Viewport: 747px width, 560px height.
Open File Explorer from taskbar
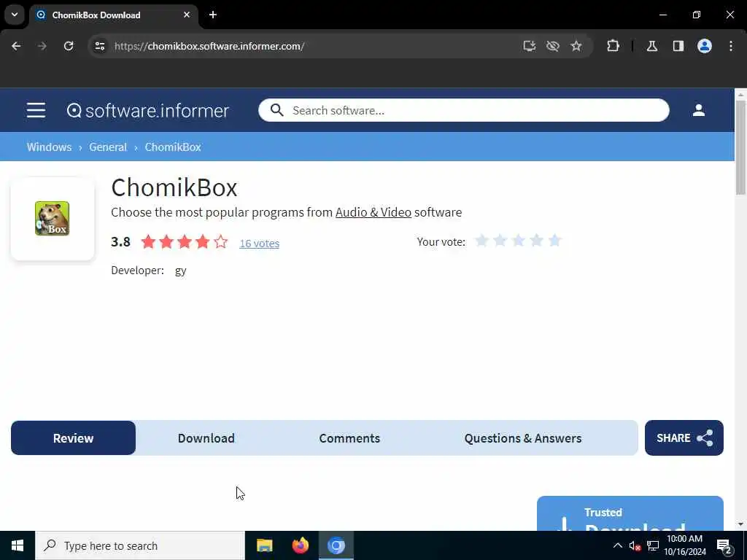pyautogui.click(x=264, y=545)
